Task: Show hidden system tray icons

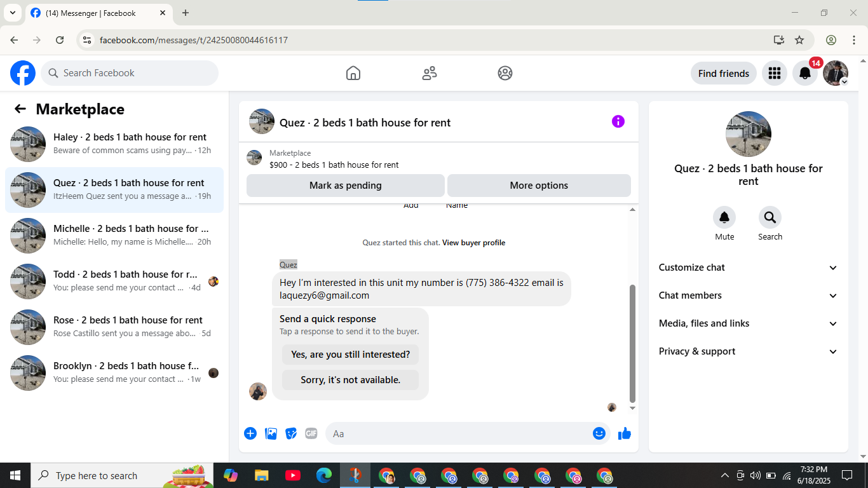Action: coord(724,475)
